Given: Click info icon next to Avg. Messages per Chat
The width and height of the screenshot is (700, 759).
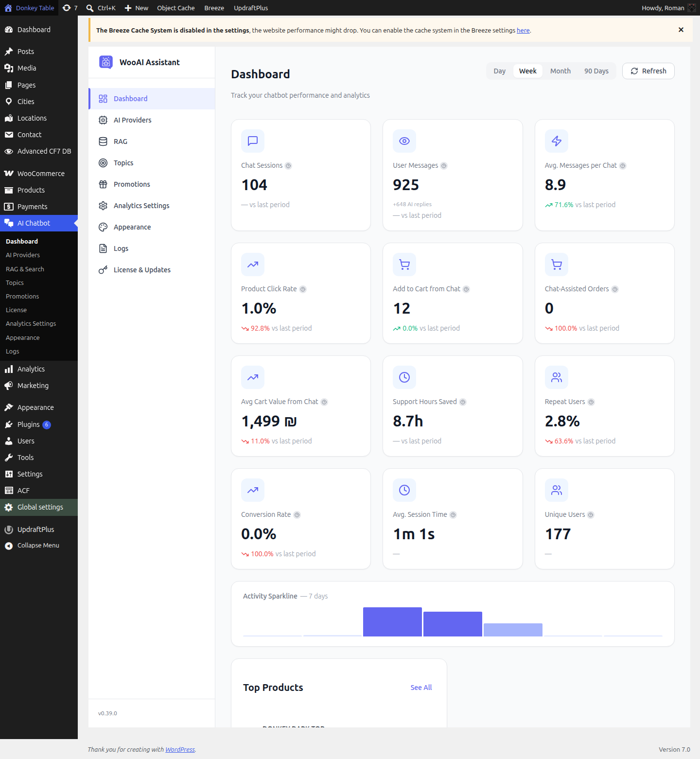Looking at the screenshot, I should coord(623,166).
